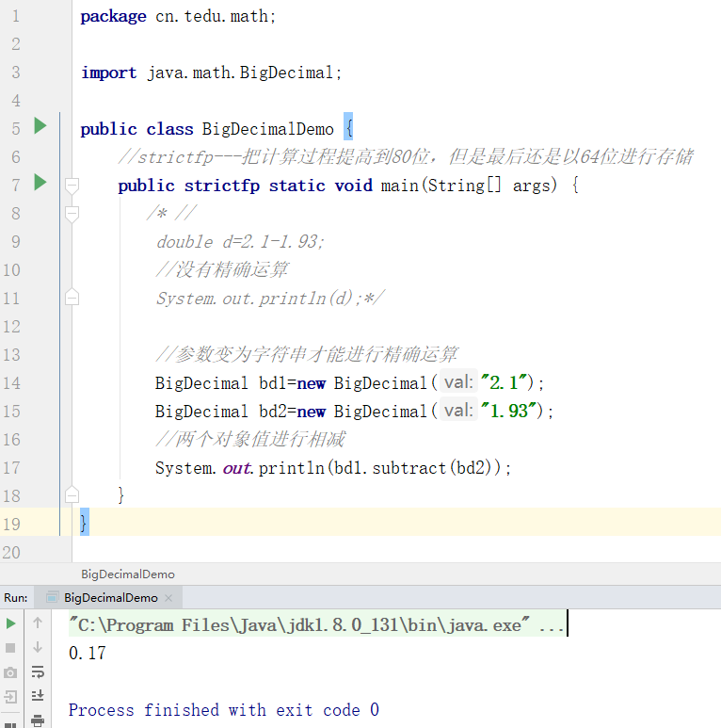Run main method from line 7 gutter arrow
Viewport: 721px width, 728px height.
tap(40, 182)
